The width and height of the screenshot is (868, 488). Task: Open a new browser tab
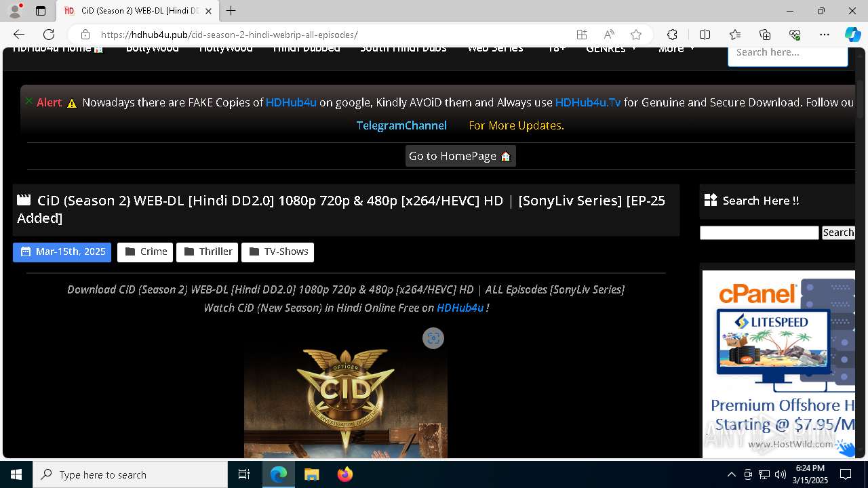click(231, 11)
